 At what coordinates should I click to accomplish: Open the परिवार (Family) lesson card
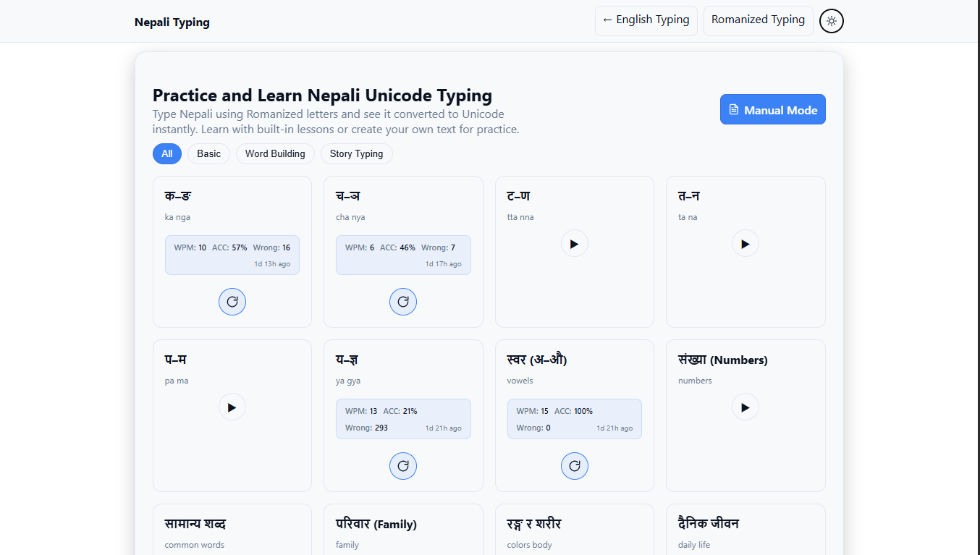(403, 529)
